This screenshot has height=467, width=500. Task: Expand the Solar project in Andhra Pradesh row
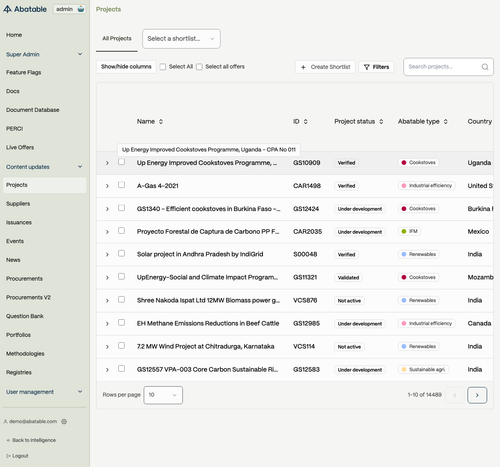[107, 255]
